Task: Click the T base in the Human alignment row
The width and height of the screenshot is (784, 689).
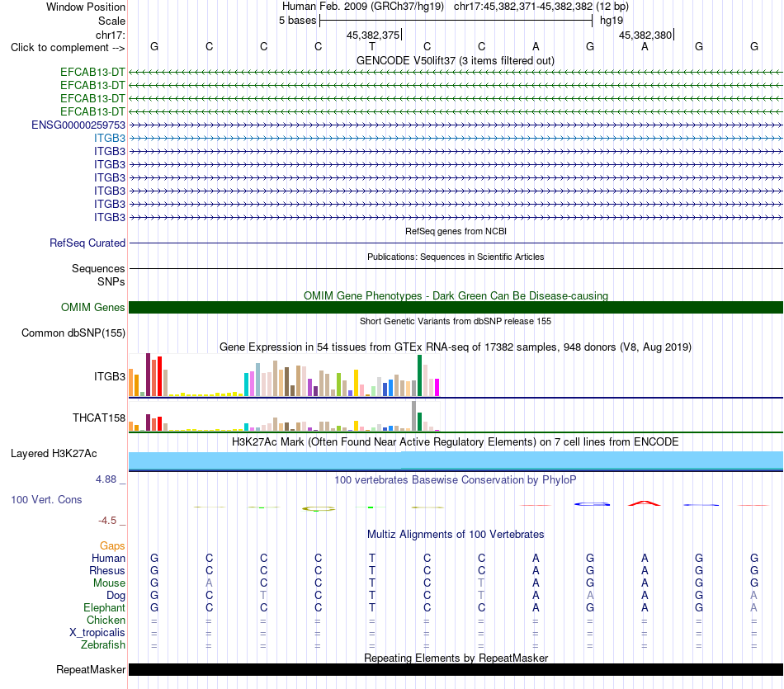Action: coord(372,558)
